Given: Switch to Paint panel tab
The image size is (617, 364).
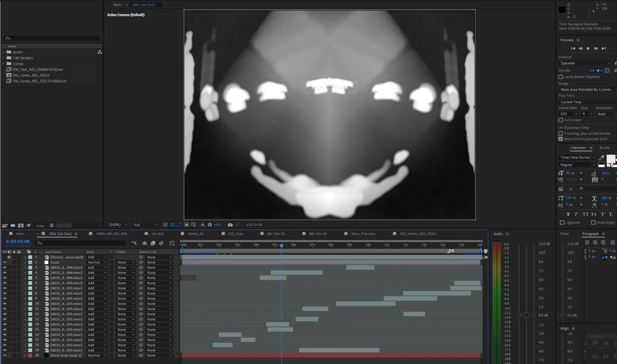Looking at the screenshot, I should (564, 234).
